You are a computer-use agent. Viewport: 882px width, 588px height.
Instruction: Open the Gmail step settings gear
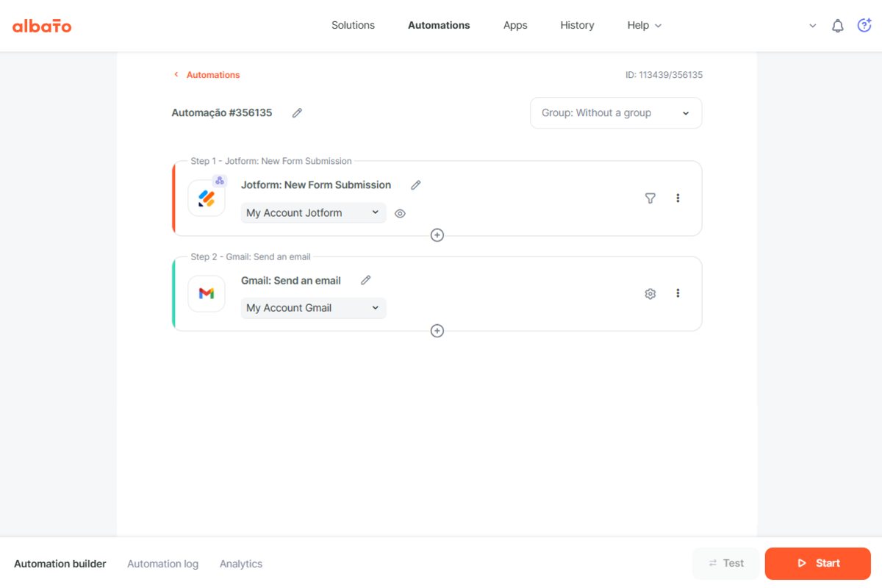650,294
